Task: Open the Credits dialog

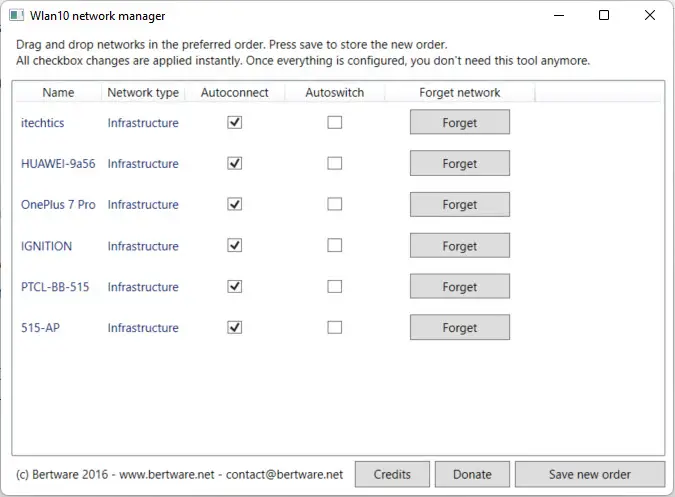Action: (x=392, y=474)
